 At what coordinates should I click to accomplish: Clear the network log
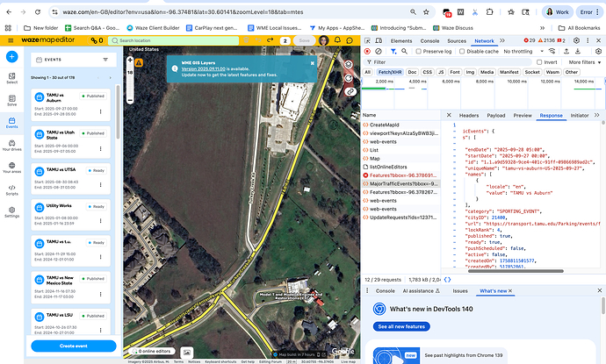379,51
